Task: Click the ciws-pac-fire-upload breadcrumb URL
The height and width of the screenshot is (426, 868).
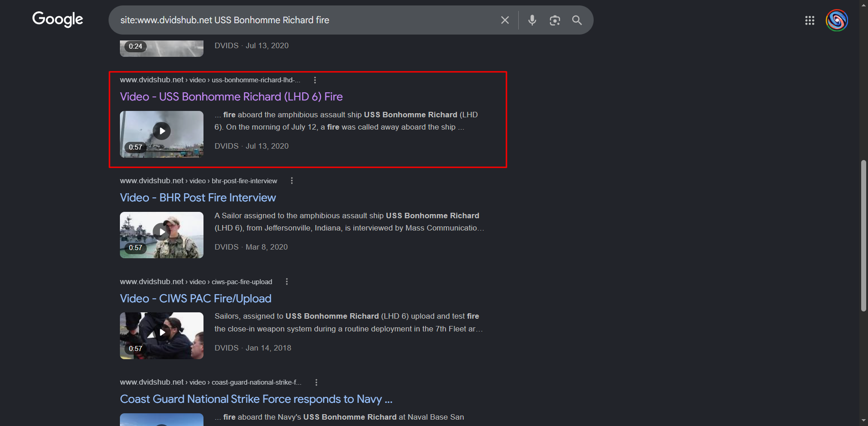Action: (196, 282)
